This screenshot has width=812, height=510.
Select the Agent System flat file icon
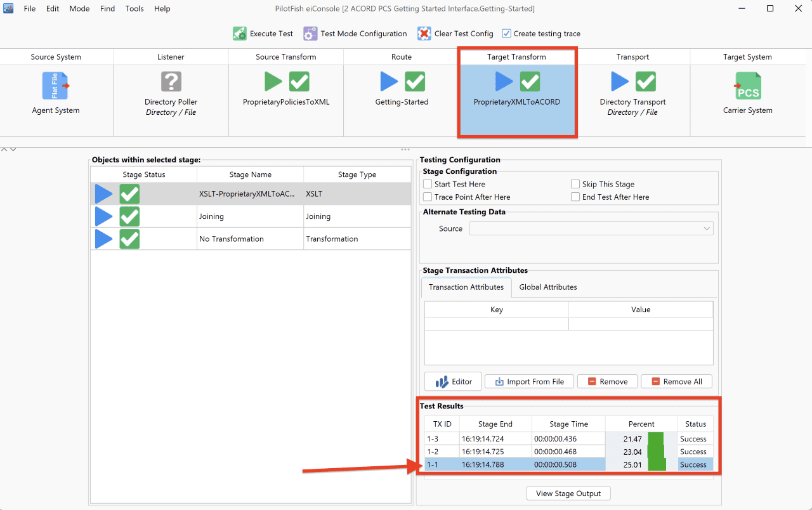point(56,86)
